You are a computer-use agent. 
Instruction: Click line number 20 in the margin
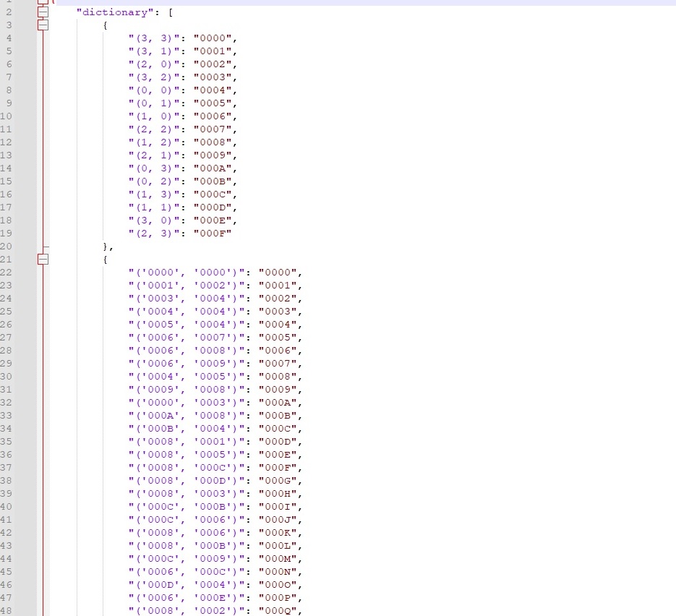tap(6, 247)
